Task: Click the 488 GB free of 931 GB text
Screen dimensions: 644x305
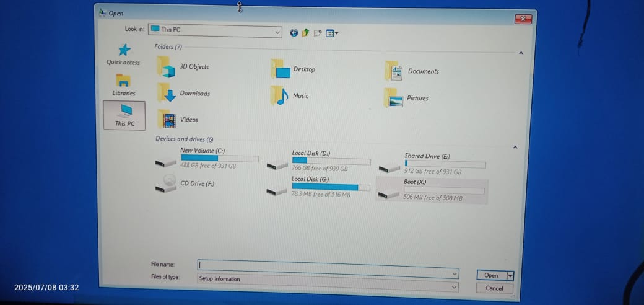Action: point(208,166)
